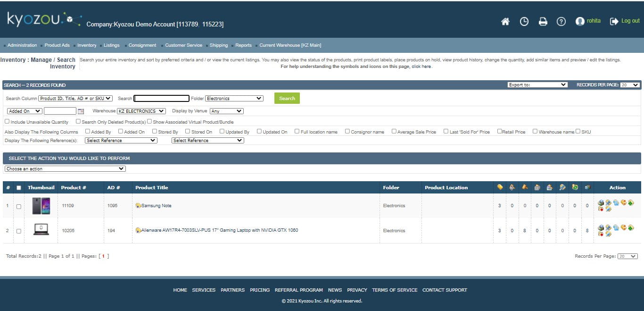Click the yellow tag column header icon
The image size is (644, 311).
click(x=500, y=187)
